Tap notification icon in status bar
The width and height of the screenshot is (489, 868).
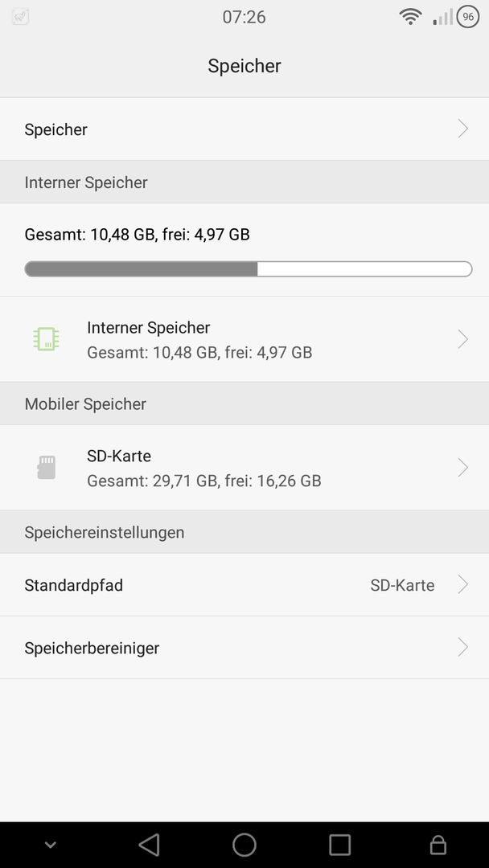(20, 17)
